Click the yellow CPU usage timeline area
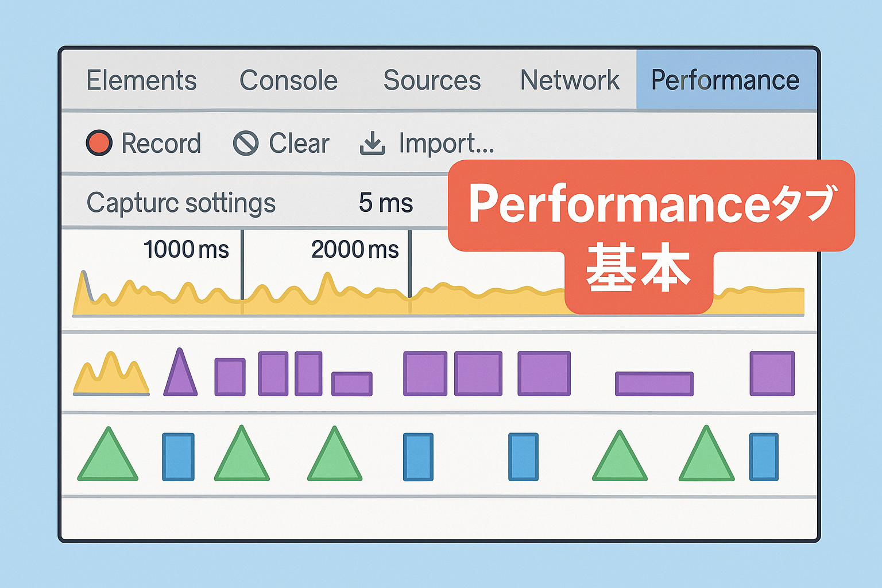This screenshot has height=588, width=882. [x=230, y=299]
